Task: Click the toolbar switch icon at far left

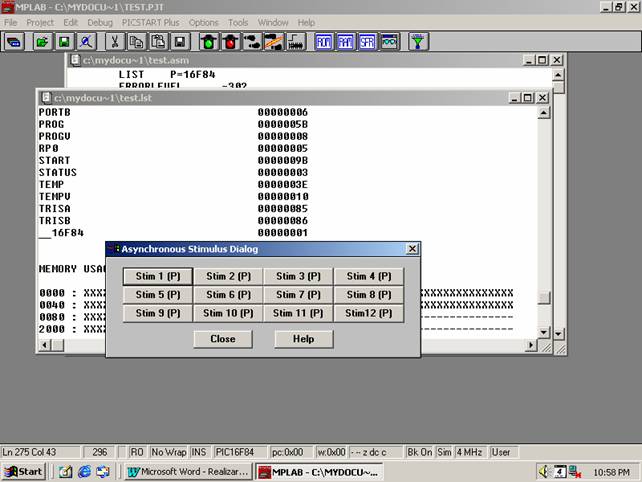Action: [14, 42]
